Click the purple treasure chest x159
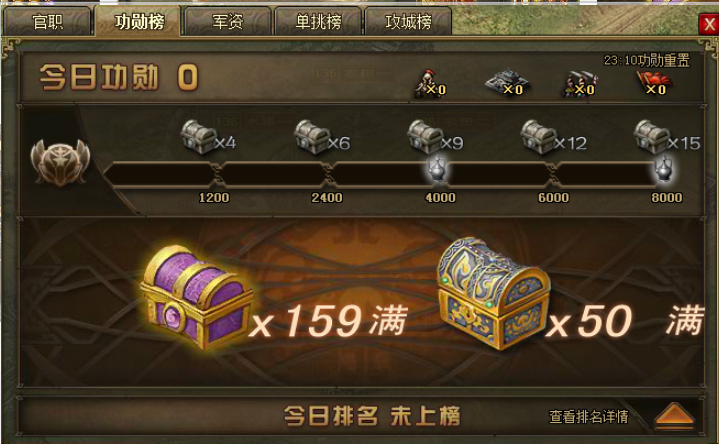This screenshot has height=444, width=719. [x=196, y=296]
